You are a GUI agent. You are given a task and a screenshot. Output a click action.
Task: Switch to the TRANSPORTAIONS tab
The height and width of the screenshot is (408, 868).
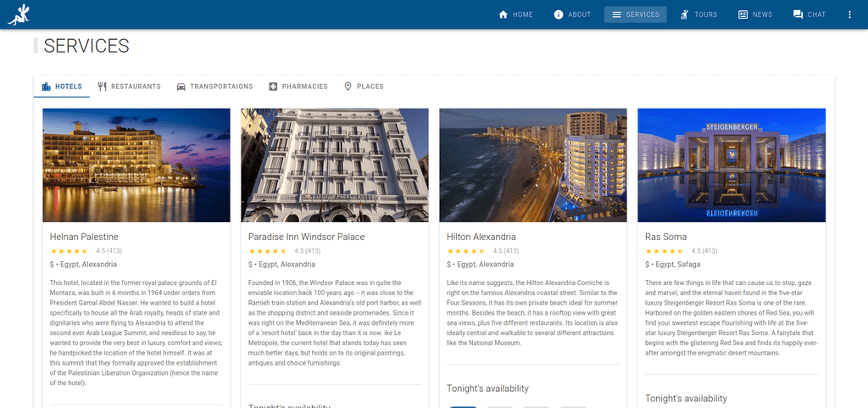coord(214,87)
